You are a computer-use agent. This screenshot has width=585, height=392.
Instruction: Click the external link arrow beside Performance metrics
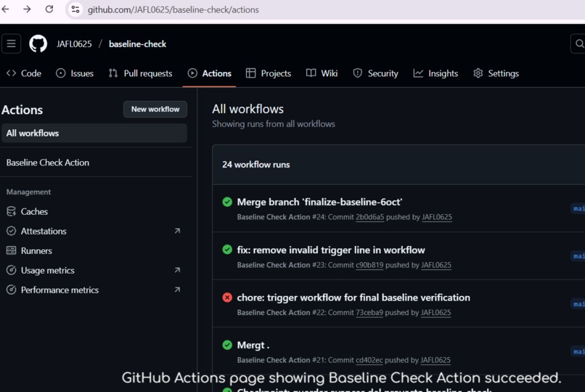177,290
